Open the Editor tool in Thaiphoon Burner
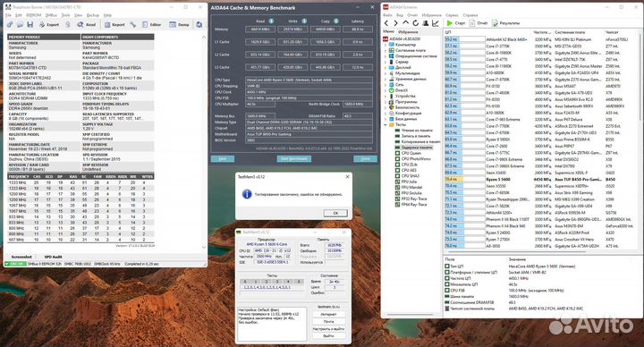The height and width of the screenshot is (347, 644). 151,25
